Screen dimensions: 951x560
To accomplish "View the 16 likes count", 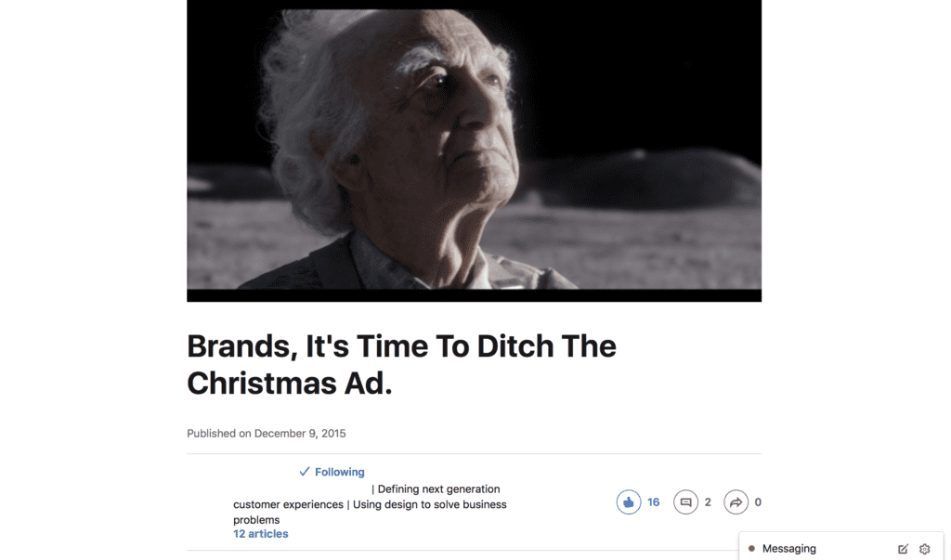I will [653, 502].
